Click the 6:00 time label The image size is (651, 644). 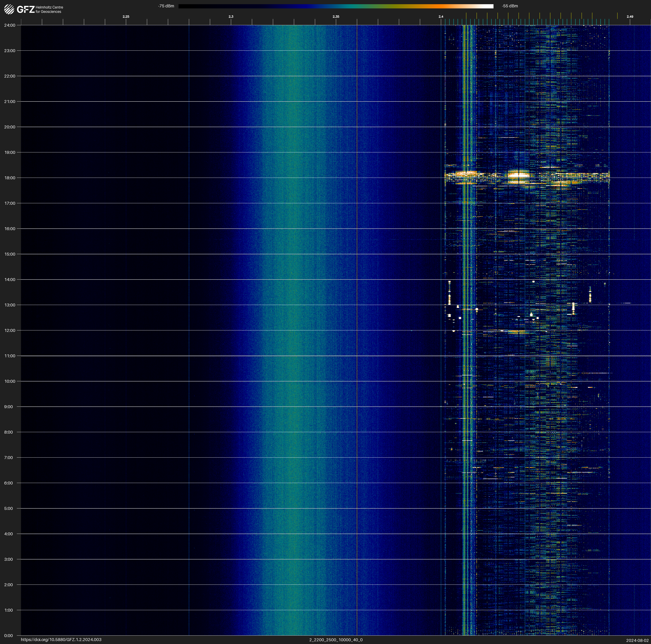click(x=8, y=483)
